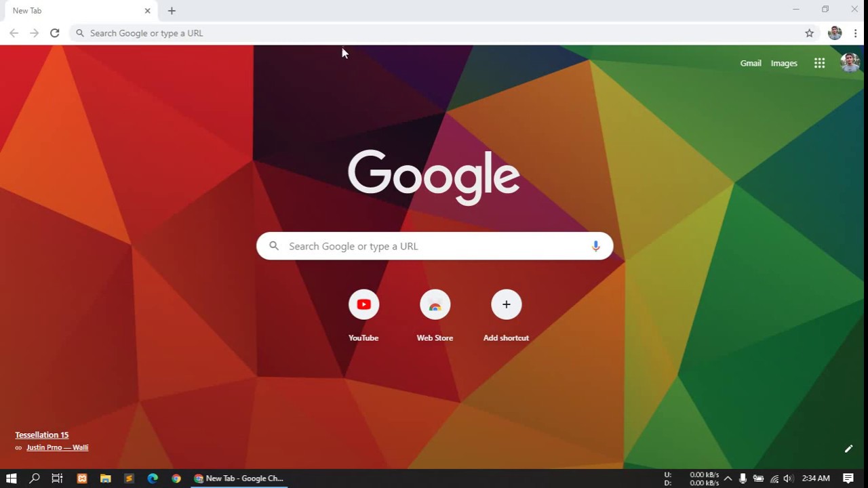Click the browser forward arrow
868x488 pixels.
[x=34, y=33]
